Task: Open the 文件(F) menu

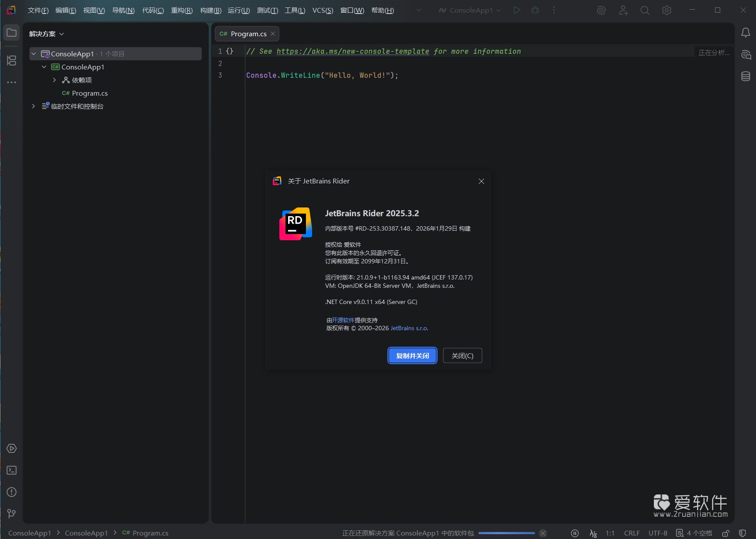Action: coord(37,10)
